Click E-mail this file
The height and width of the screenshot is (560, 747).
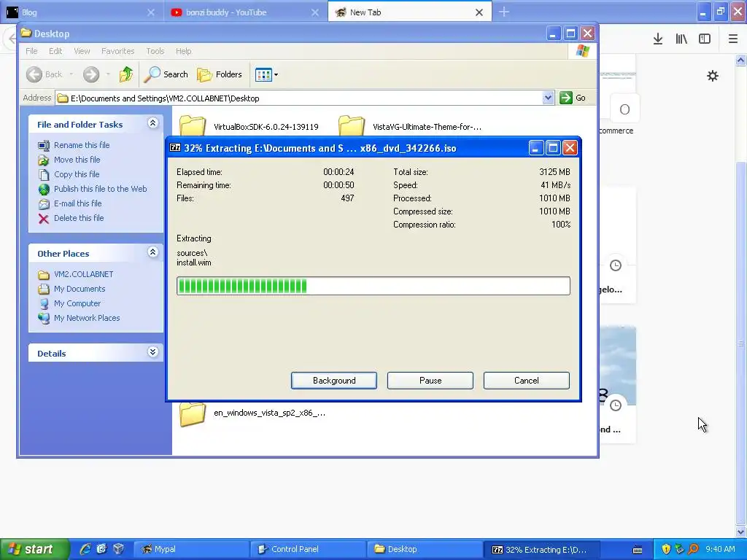(x=77, y=203)
